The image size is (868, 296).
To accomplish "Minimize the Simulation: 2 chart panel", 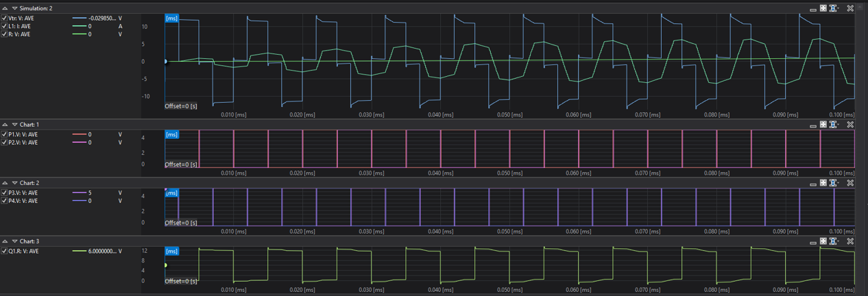I will pyautogui.click(x=814, y=9).
